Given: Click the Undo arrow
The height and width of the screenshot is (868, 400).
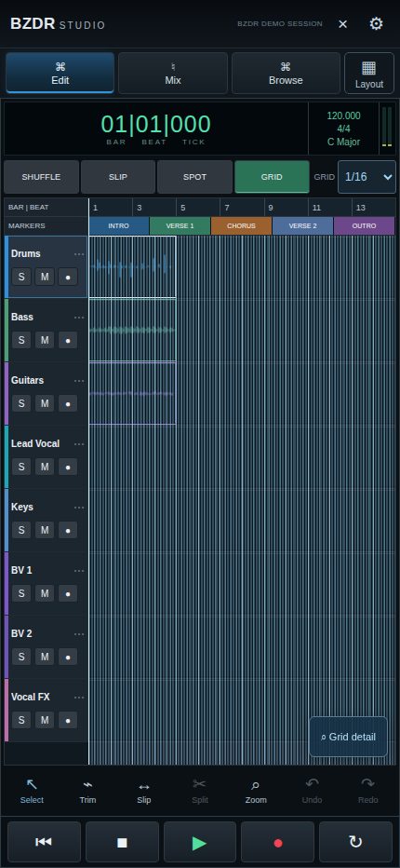Looking at the screenshot, I should pos(312,791).
